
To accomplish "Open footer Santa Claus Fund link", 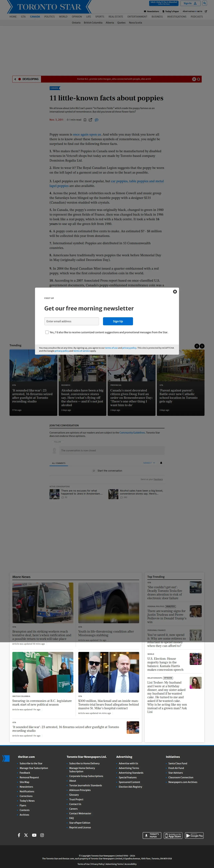I will click(178, 764).
